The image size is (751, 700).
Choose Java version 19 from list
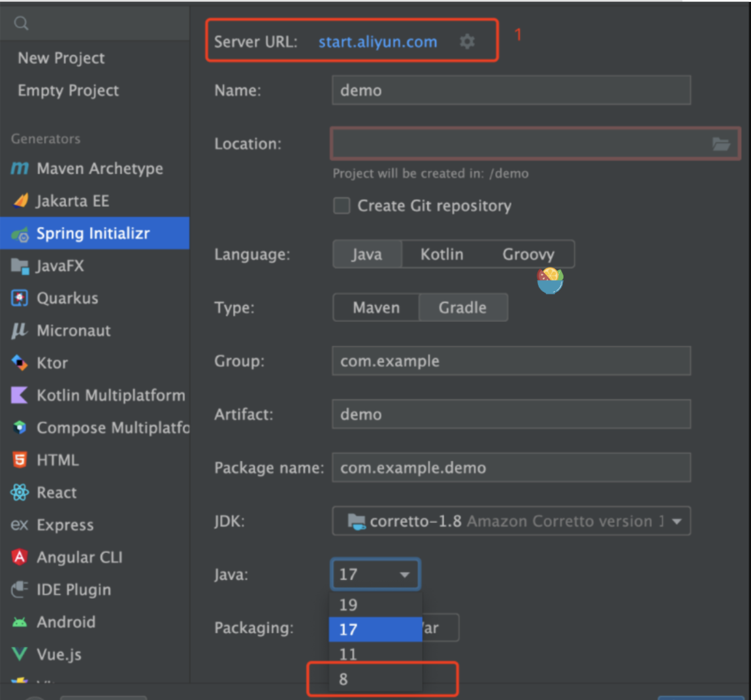click(375, 605)
